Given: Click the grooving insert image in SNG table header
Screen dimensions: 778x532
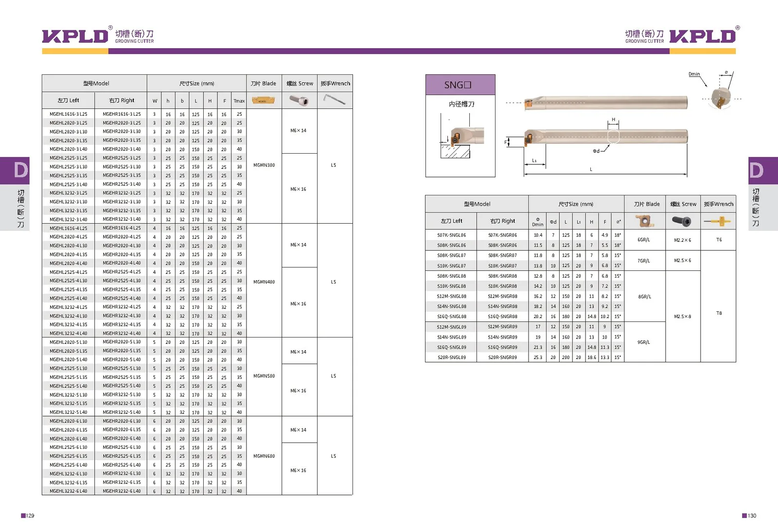Looking at the screenshot, I should pyautogui.click(x=645, y=221).
